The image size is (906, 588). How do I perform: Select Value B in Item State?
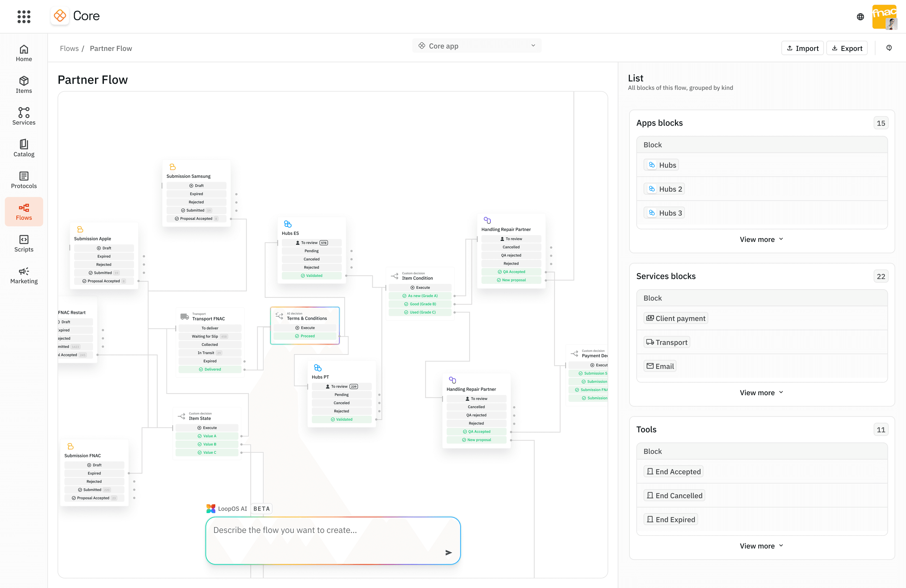207,444
